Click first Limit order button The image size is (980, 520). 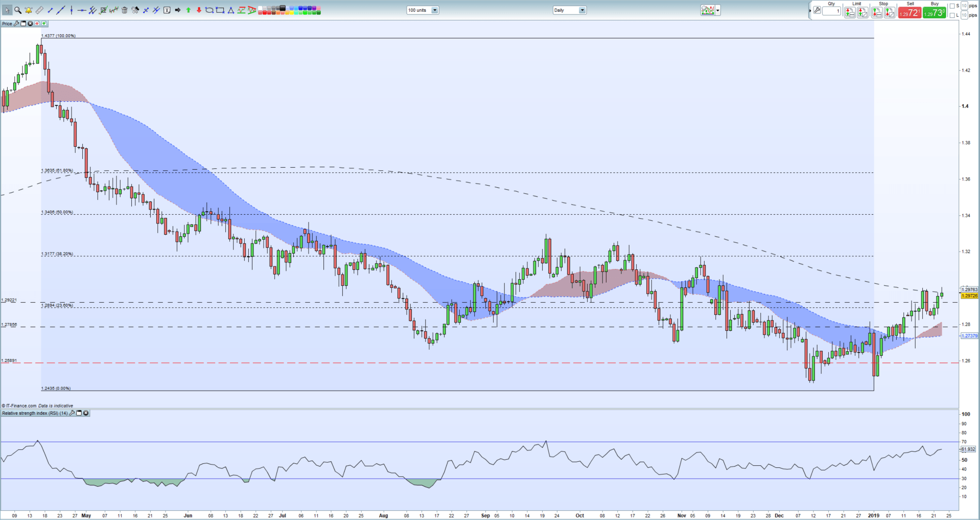click(x=850, y=12)
